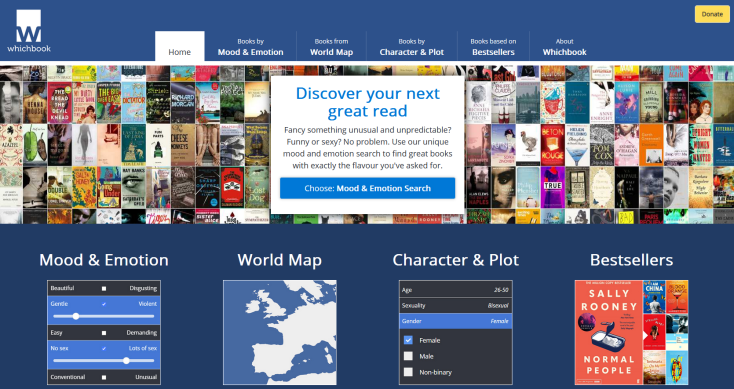
Task: Open the Anne Enright book cover
Action: (602, 103)
